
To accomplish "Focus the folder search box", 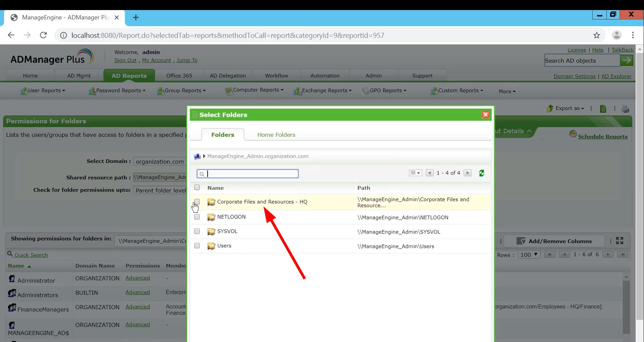I will (x=248, y=174).
